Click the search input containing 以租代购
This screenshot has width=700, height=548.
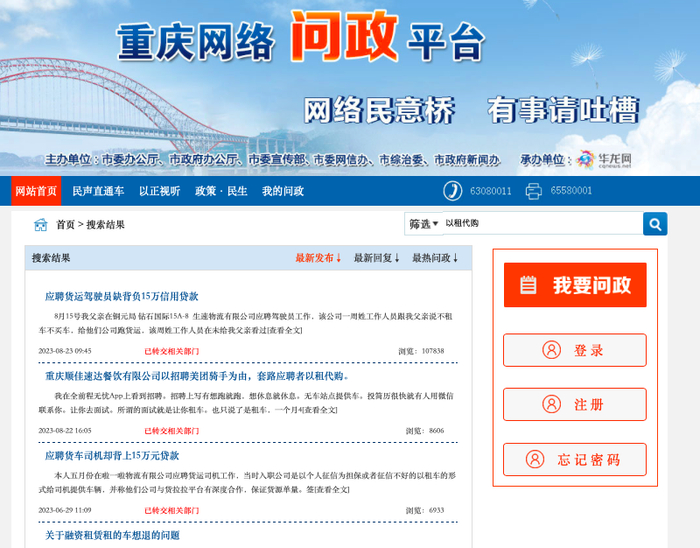click(x=542, y=223)
